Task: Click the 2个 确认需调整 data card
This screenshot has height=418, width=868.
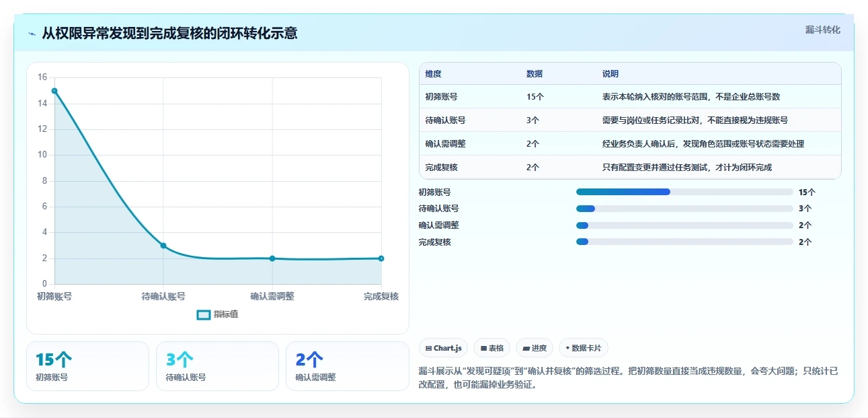Action: tap(347, 366)
